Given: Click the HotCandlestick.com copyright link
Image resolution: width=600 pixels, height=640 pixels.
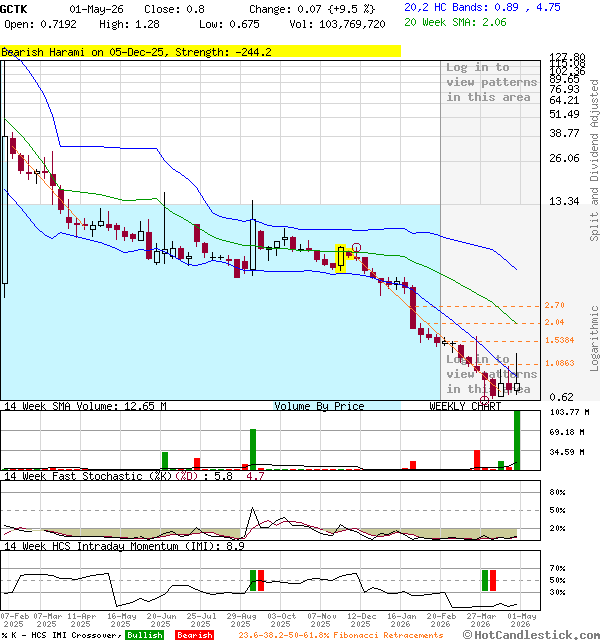Looking at the screenshot, I should (x=531, y=635).
